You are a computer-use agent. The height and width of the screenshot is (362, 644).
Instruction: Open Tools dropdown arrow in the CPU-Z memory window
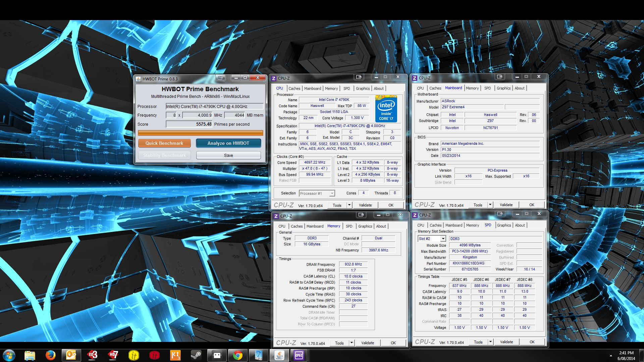[x=352, y=343]
